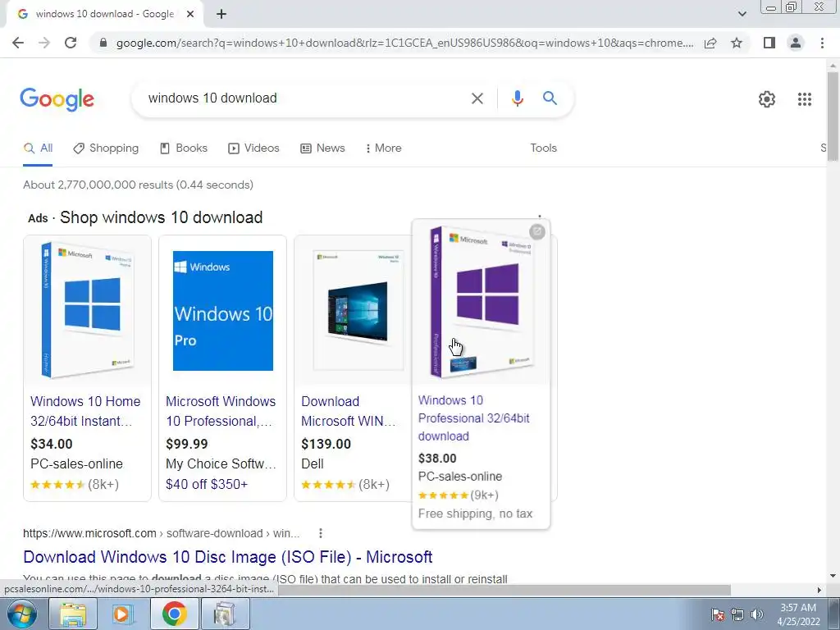Reload the page with the refresh icon
This screenshot has height=630, width=840.
click(71, 43)
